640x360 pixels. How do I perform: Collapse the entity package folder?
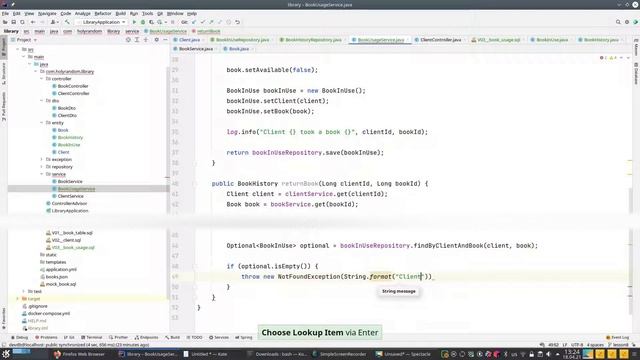[x=42, y=123]
